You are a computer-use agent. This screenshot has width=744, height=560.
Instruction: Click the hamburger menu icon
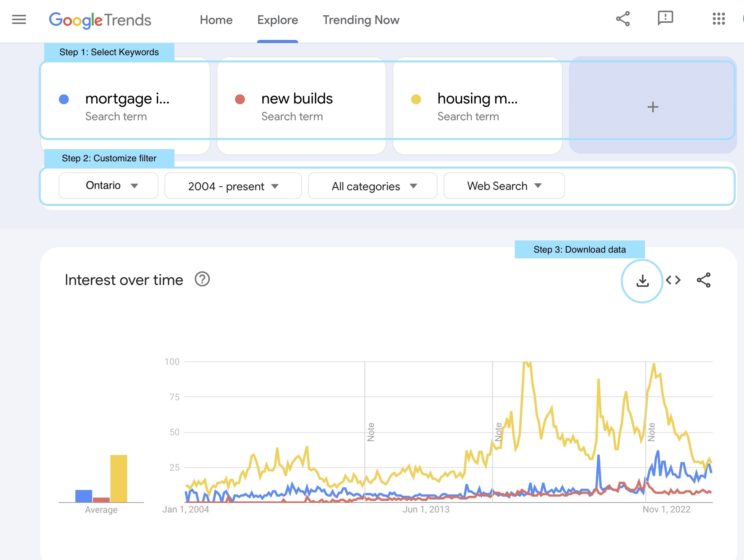[19, 18]
